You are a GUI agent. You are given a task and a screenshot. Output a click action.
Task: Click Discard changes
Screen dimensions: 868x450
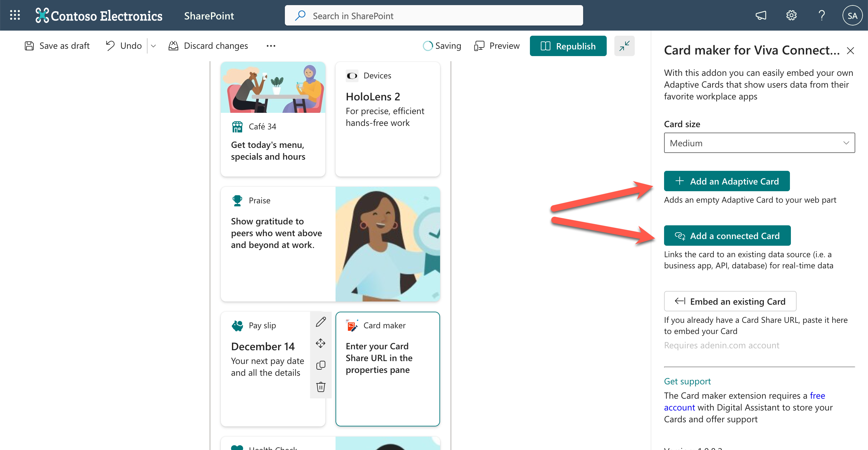(x=208, y=46)
